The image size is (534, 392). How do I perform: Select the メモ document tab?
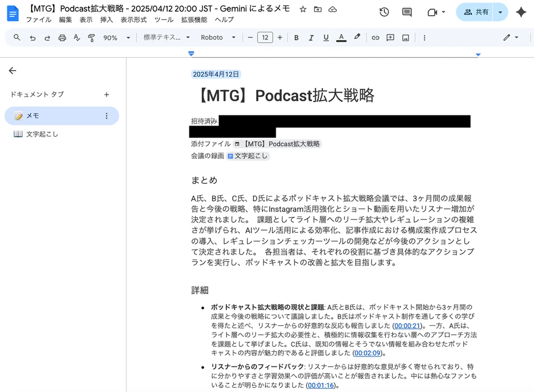click(x=62, y=116)
